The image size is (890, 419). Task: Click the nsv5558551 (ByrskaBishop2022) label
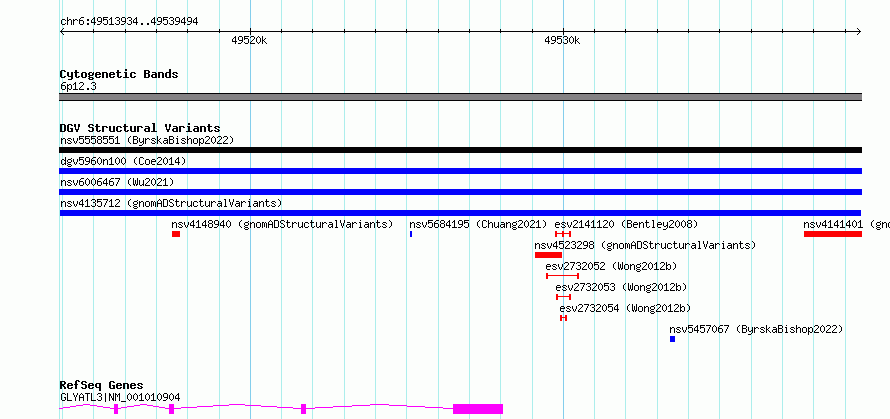point(147,140)
